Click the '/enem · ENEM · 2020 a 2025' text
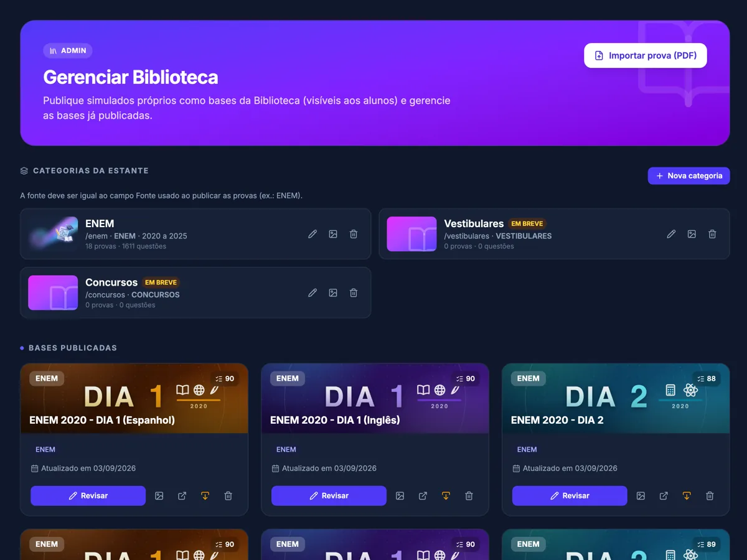This screenshot has width=747, height=560. 136,236
